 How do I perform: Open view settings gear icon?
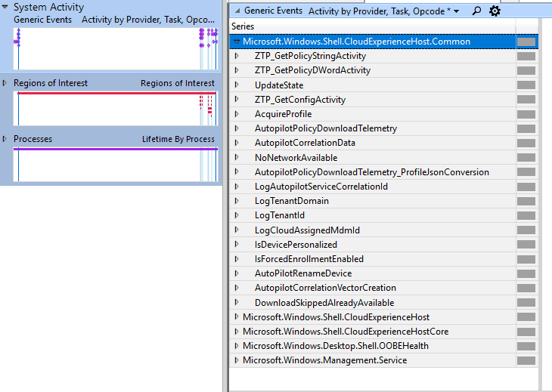pos(495,11)
